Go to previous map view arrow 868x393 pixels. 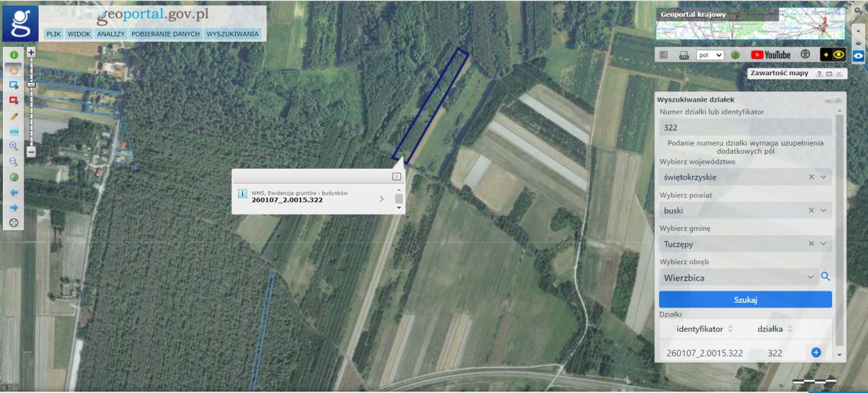click(14, 192)
